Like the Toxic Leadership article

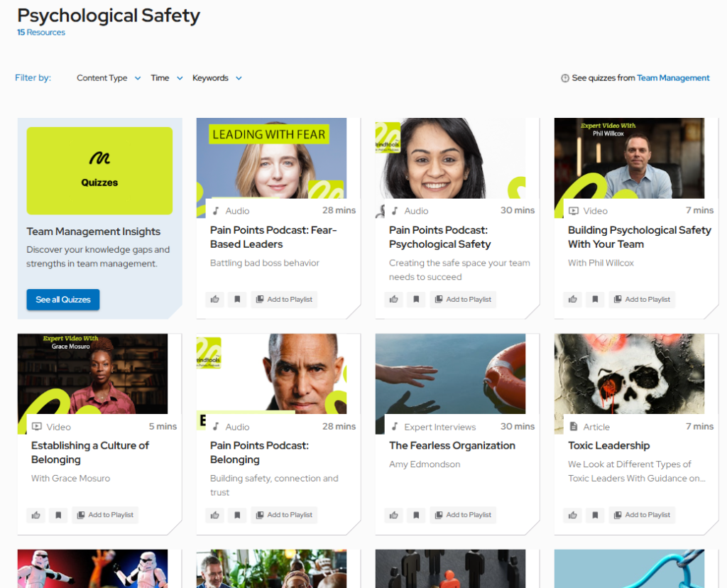(x=573, y=515)
